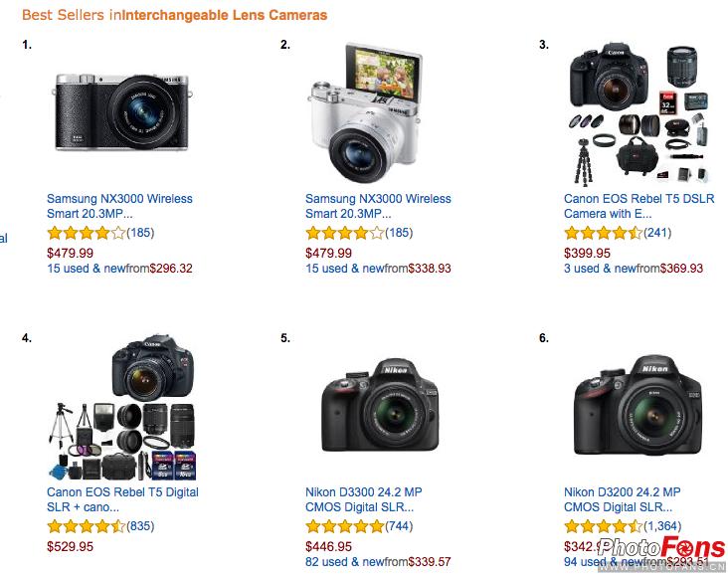Viewport: 728px width, 575px height.
Task: View star rating of Canon T5 with 241 reviews
Action: (603, 233)
